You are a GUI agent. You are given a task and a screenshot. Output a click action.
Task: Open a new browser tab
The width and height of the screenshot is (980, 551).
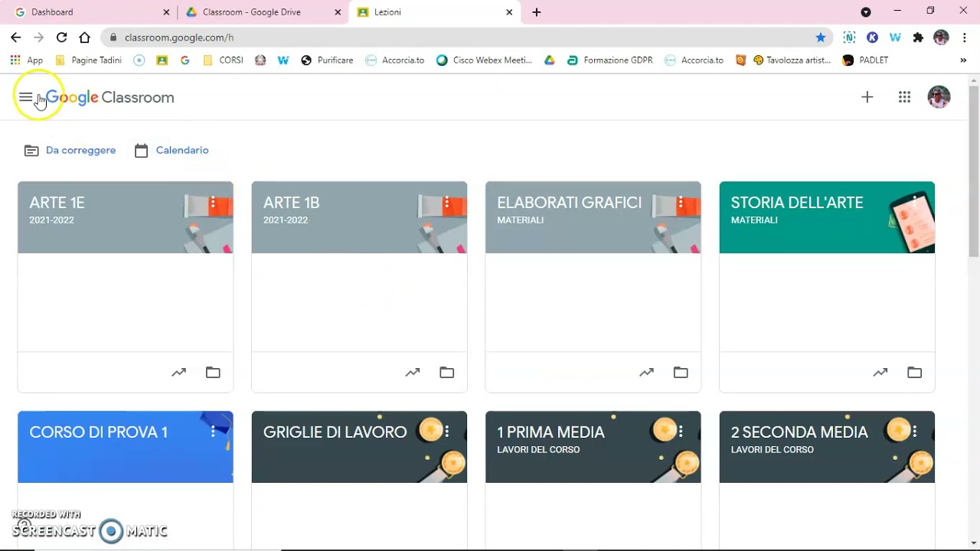537,12
